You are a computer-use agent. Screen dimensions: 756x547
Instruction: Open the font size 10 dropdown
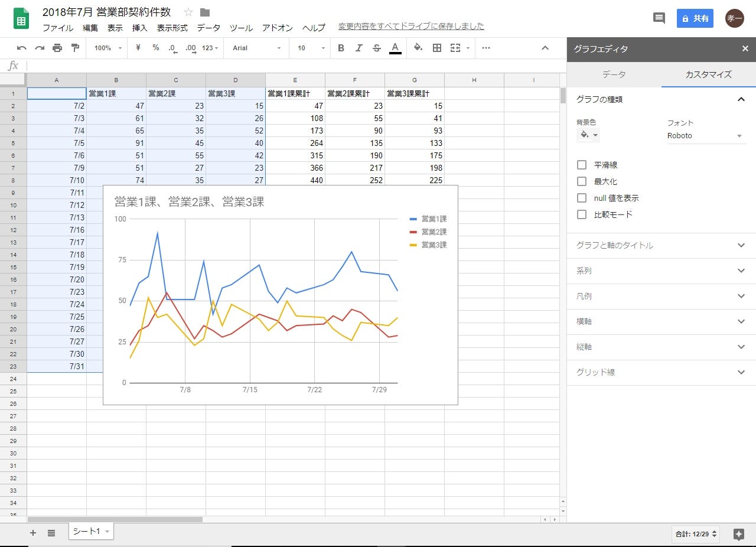tap(311, 48)
